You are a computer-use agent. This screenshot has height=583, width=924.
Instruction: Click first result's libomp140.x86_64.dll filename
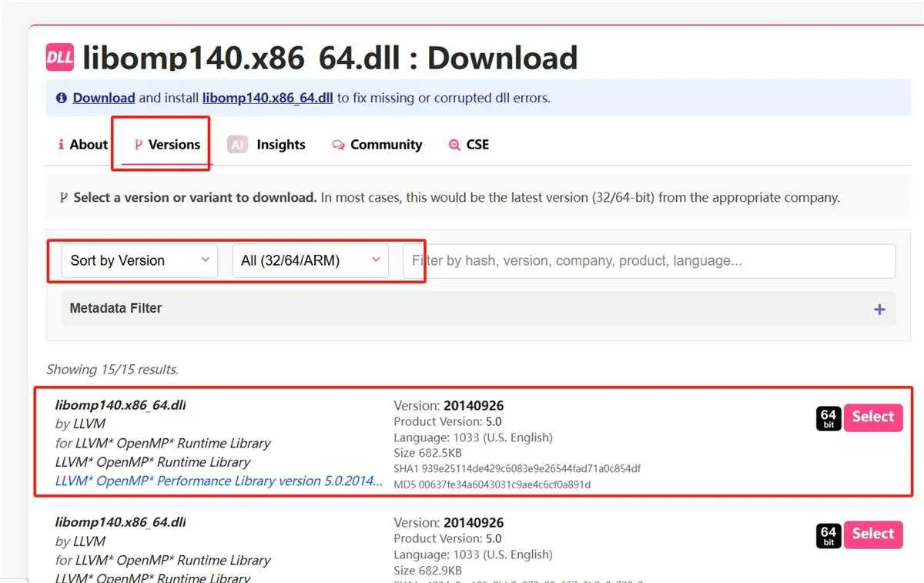point(120,405)
